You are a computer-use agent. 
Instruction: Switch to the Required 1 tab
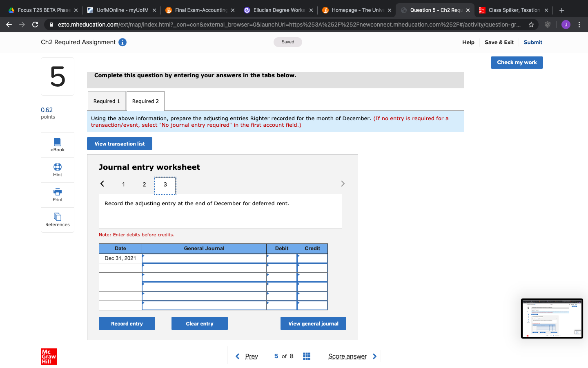(107, 101)
